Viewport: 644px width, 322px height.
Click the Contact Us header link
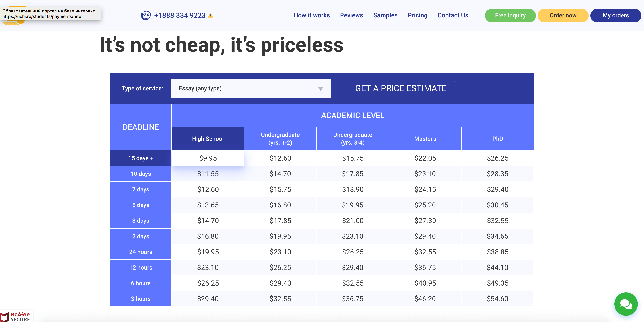(x=452, y=15)
